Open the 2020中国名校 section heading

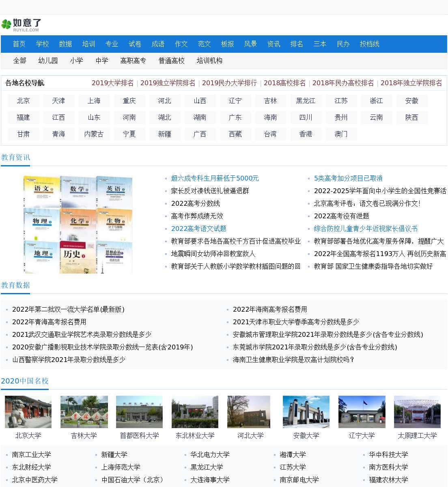pyautogui.click(x=25, y=381)
